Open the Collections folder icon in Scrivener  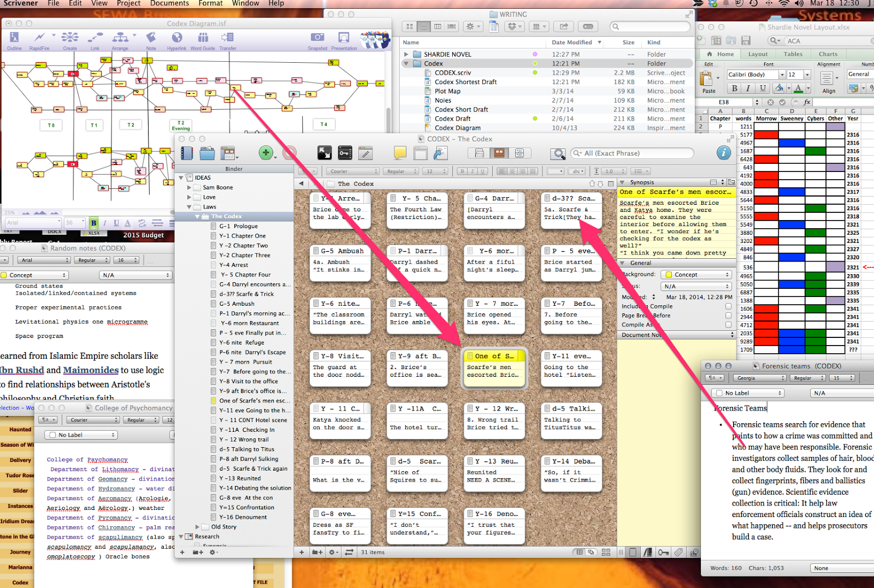point(207,153)
